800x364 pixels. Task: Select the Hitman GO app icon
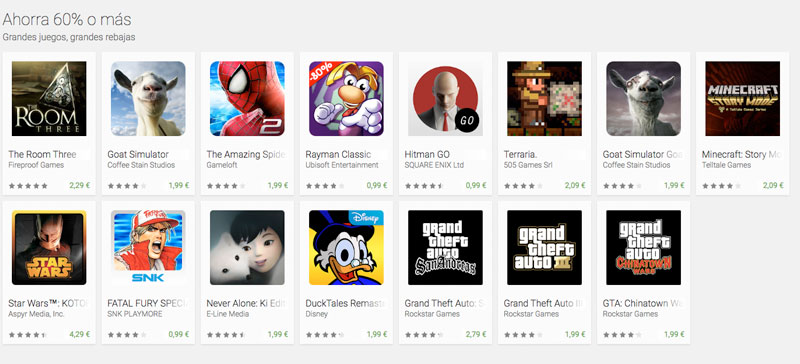tap(445, 99)
